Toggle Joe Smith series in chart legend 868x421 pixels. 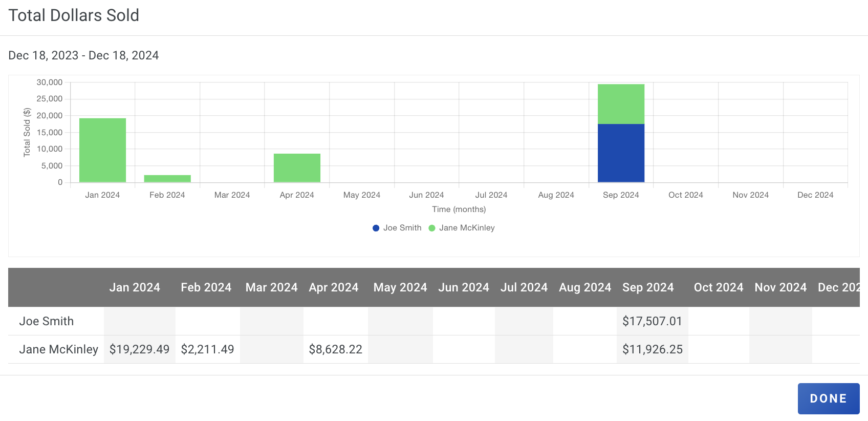coord(397,228)
